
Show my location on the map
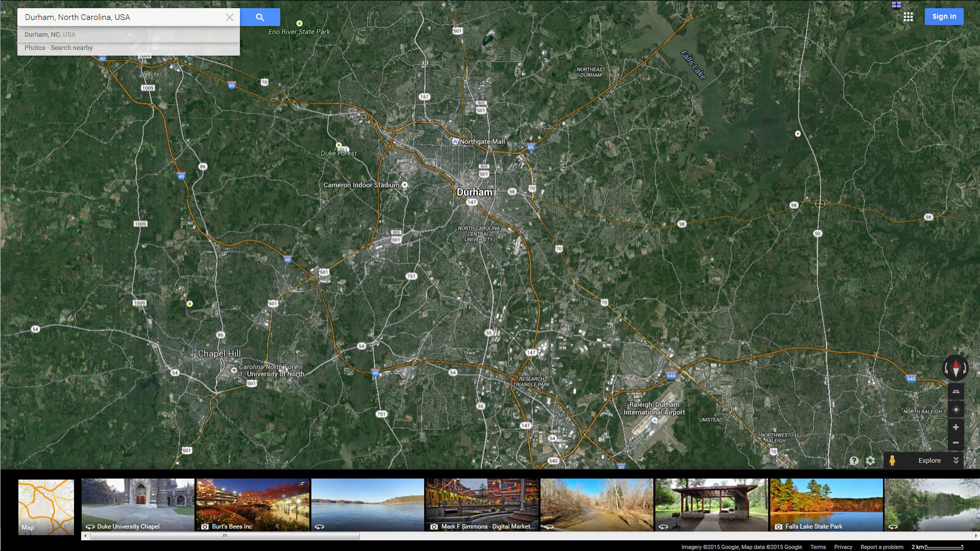click(x=955, y=410)
